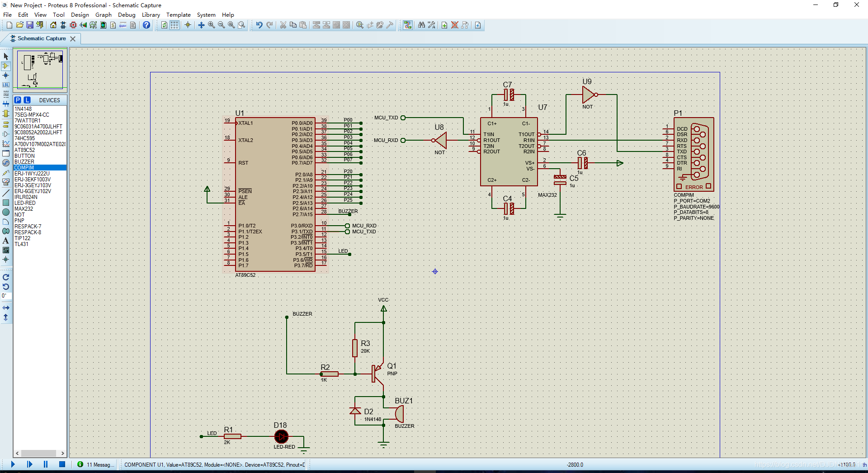
Task: Click the Zoom In magnifier icon
Action: (211, 25)
